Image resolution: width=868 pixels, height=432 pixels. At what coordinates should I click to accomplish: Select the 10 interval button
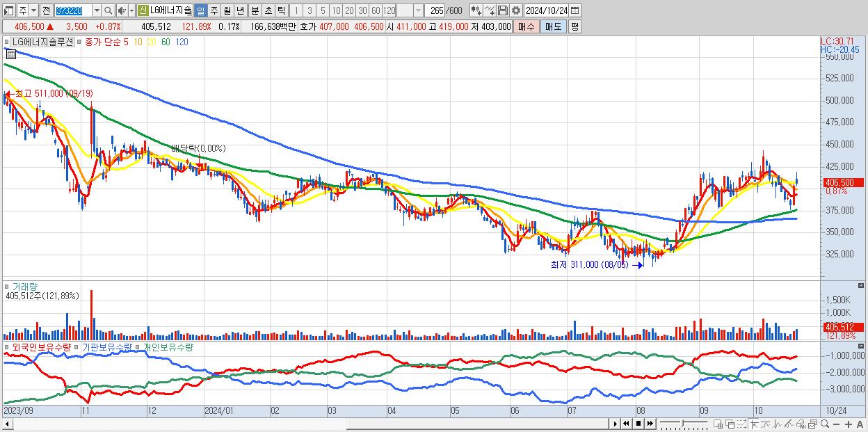click(x=336, y=11)
